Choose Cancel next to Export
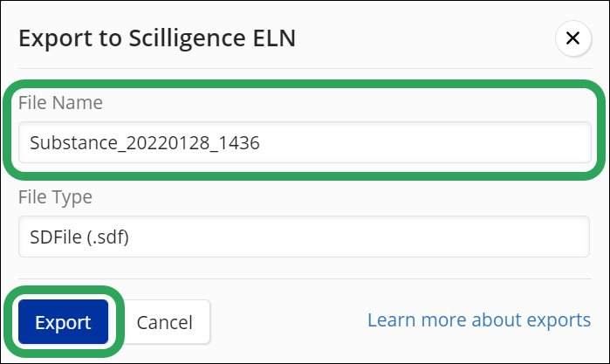This screenshot has height=364, width=610. click(164, 322)
